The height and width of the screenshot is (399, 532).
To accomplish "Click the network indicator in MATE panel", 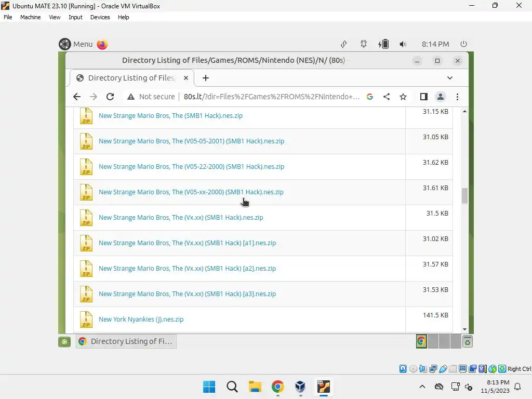I will [344, 44].
